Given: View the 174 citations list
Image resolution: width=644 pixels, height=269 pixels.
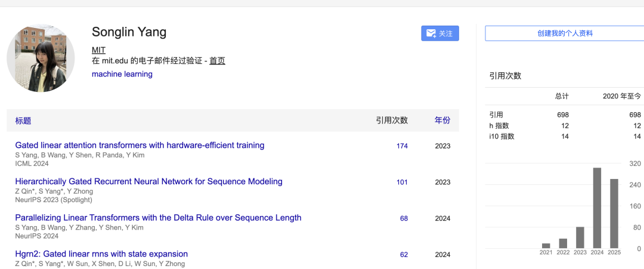Looking at the screenshot, I should click(x=402, y=146).
